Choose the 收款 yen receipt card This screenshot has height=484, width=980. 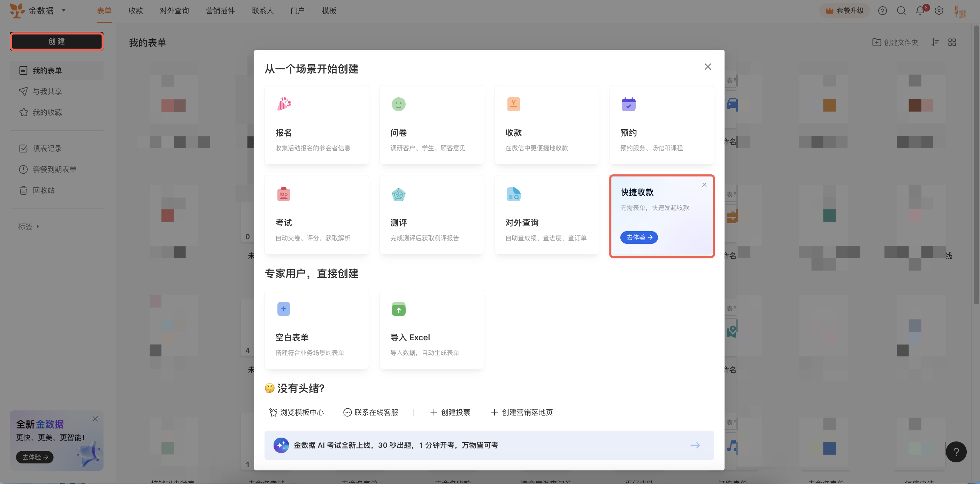[x=546, y=125]
